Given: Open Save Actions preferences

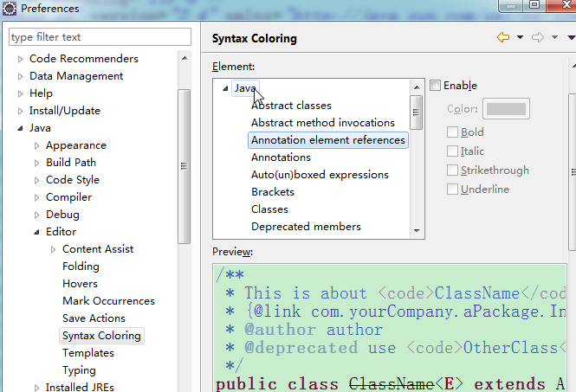Looking at the screenshot, I should [x=94, y=318].
